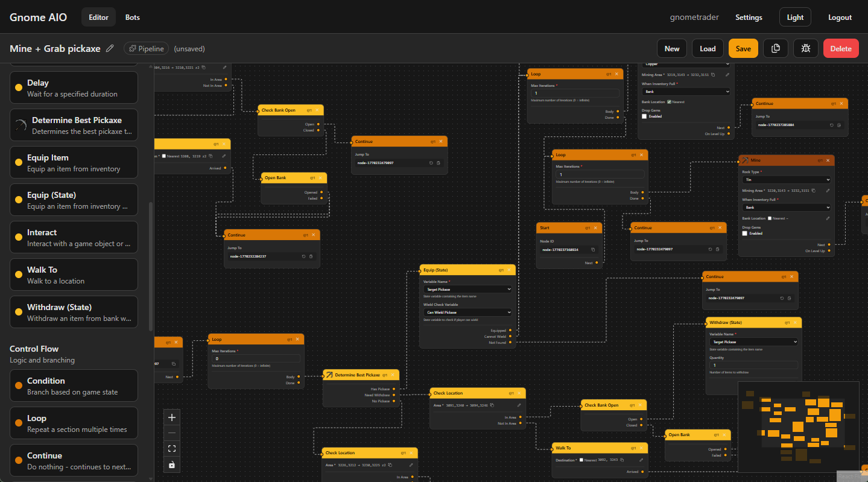This screenshot has width=868, height=482.
Task: Open the Rock Type dropdown showing Tin
Action: (x=786, y=180)
